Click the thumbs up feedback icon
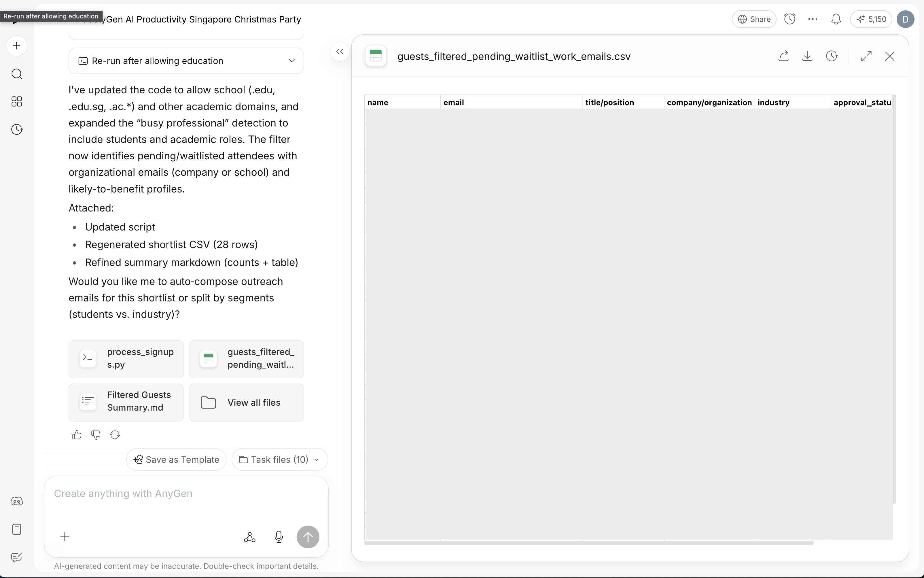924x578 pixels. pyautogui.click(x=77, y=435)
